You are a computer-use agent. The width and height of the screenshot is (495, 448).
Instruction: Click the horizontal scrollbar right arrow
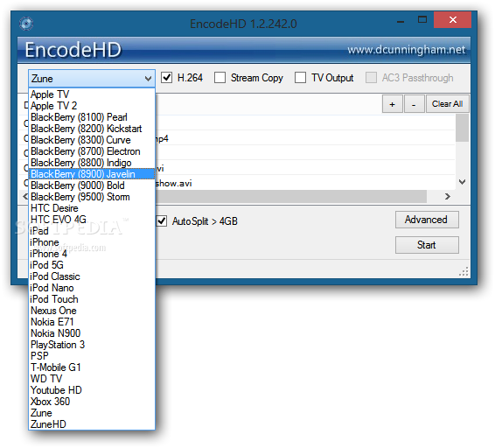(x=447, y=197)
